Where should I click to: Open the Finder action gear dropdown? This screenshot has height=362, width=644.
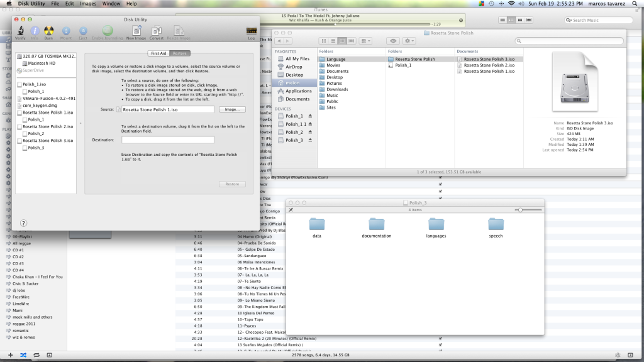(x=409, y=41)
